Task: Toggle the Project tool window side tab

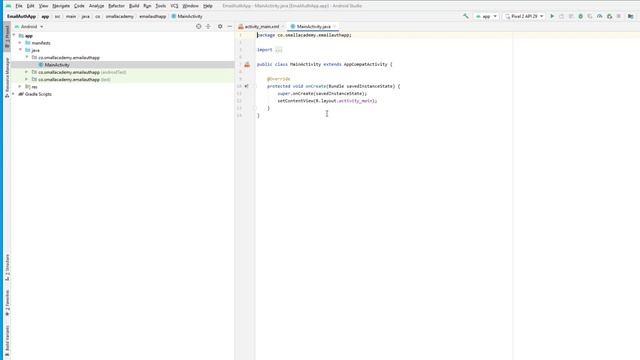Action: [7, 38]
